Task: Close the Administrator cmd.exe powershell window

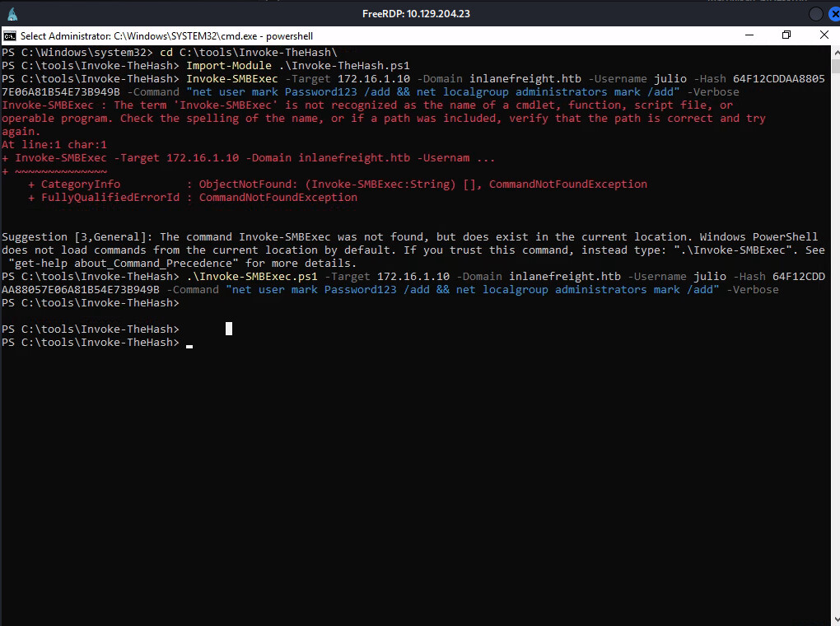Action: click(824, 35)
